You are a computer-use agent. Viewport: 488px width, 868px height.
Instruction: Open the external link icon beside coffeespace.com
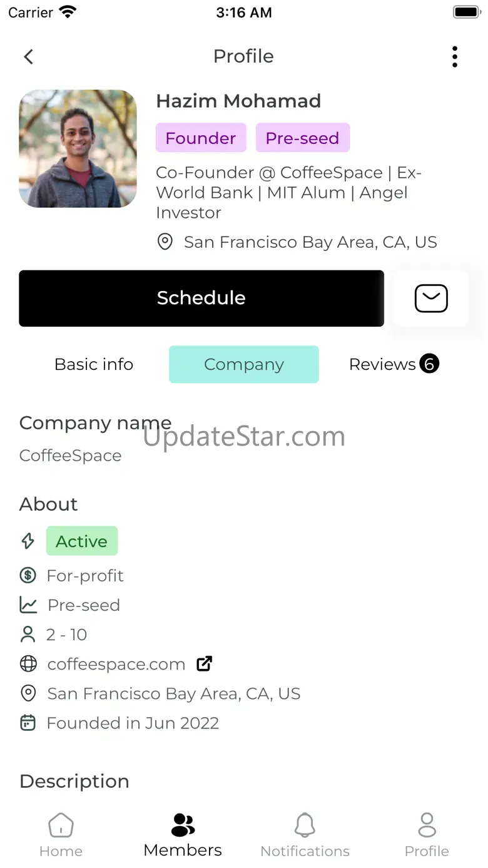[205, 664]
